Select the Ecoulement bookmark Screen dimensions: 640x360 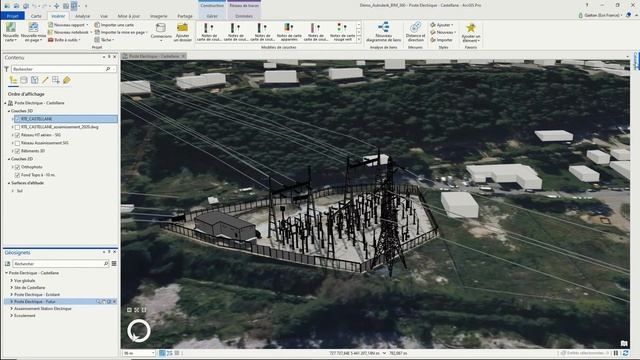click(x=24, y=316)
